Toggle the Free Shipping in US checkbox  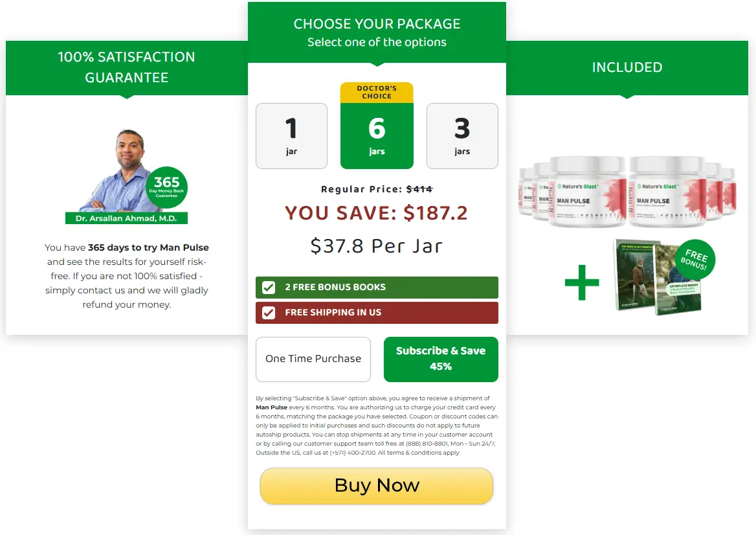[269, 313]
